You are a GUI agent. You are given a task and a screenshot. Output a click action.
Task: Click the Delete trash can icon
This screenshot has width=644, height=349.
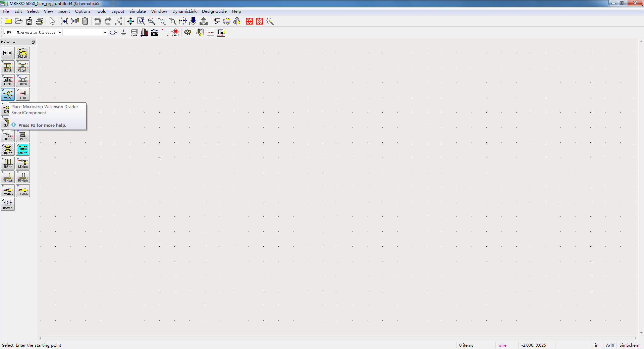point(85,21)
